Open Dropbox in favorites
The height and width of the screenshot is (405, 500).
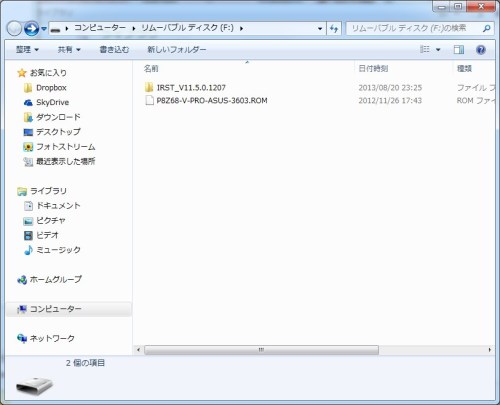click(51, 88)
